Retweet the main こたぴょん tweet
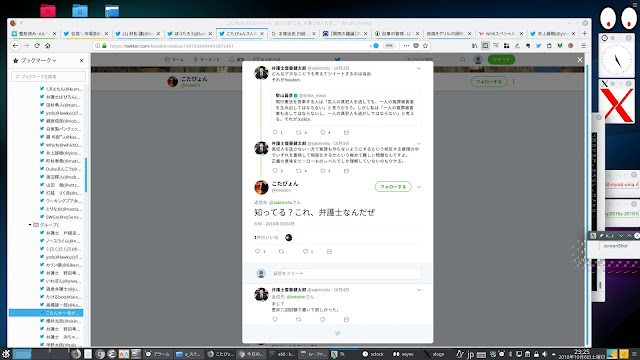The image size is (640, 360). (281, 251)
